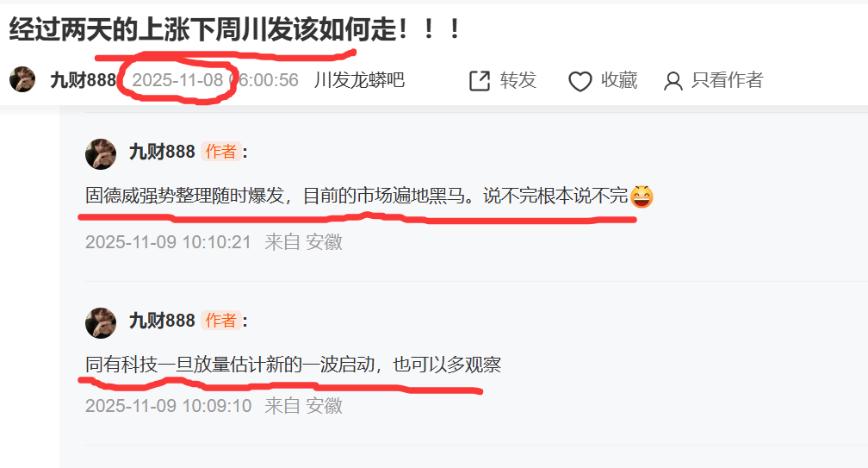Click the 转发 text button
Screen dimensions: 868x468
tap(518, 80)
